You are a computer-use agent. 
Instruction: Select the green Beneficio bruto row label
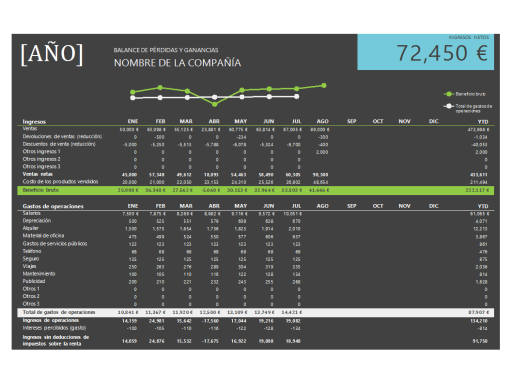tap(41, 190)
